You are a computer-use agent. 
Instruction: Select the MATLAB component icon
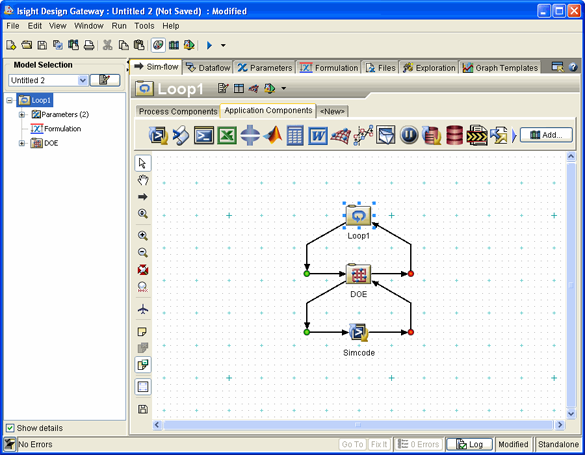click(x=273, y=135)
